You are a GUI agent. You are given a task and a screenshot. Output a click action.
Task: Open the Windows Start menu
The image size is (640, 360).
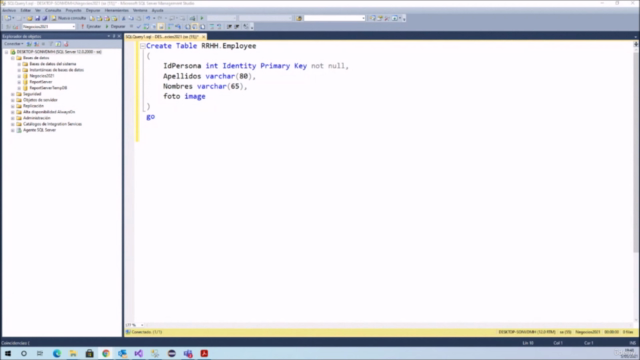[8, 353]
